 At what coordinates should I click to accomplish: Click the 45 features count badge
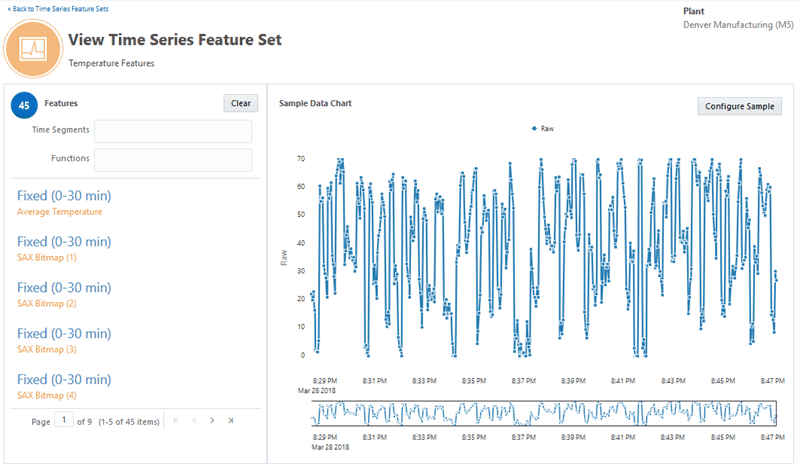24,105
